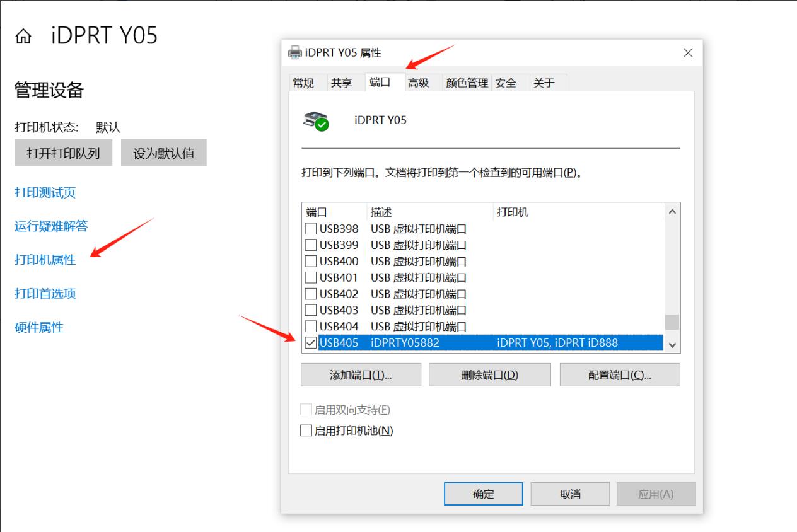Check the USB402 port checkbox
Image resolution: width=797 pixels, height=532 pixels.
[x=311, y=294]
